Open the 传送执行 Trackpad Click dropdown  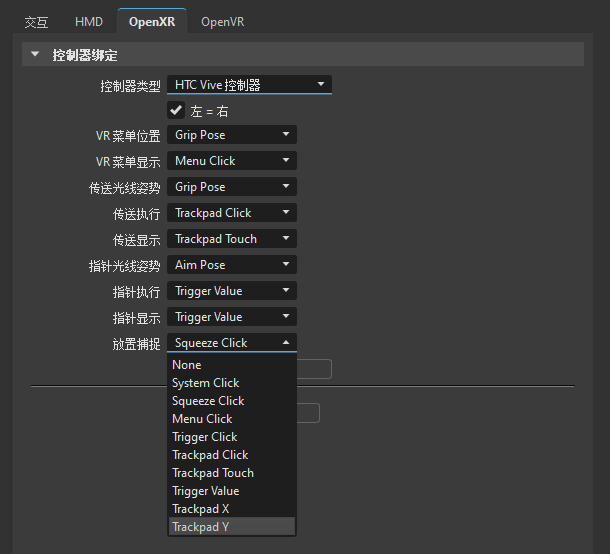click(x=232, y=213)
